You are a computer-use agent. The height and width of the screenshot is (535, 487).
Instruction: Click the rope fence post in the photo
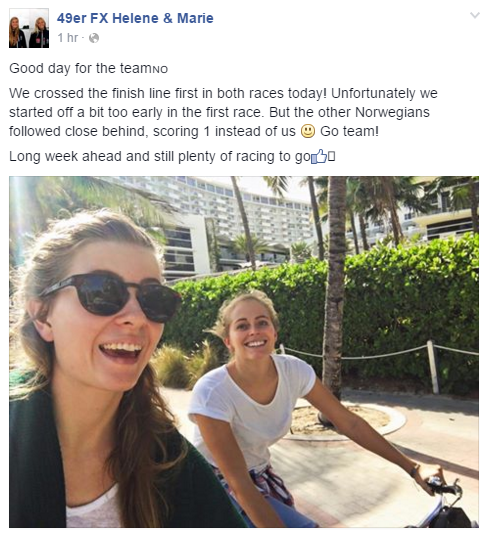click(433, 367)
